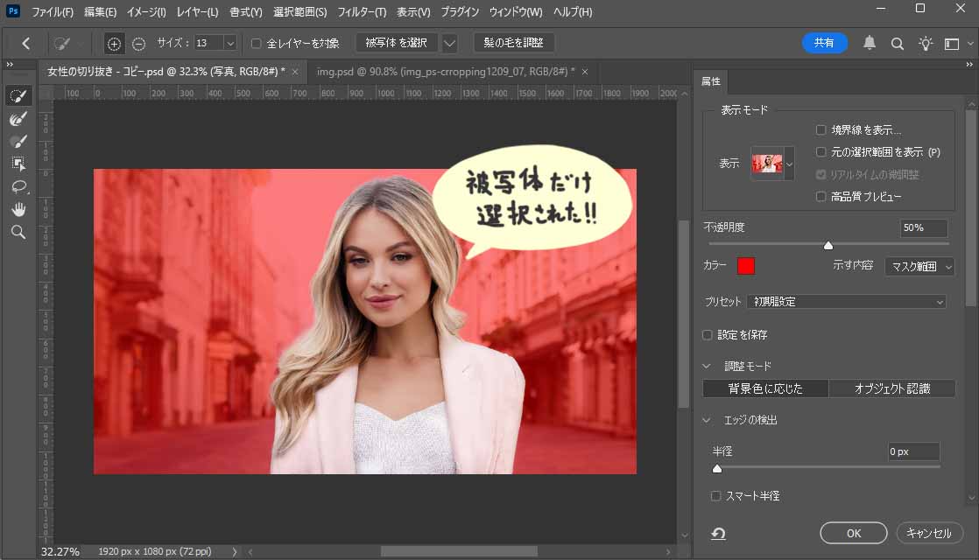Enable the スマート半径 checkbox
Image resolution: width=979 pixels, height=560 pixels.
tap(716, 496)
